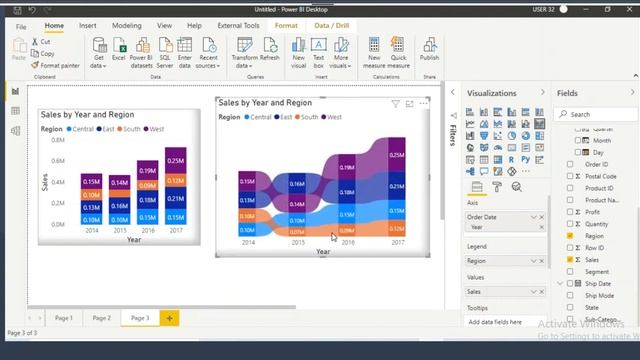Click the Search box in Fields pane

coord(596,114)
